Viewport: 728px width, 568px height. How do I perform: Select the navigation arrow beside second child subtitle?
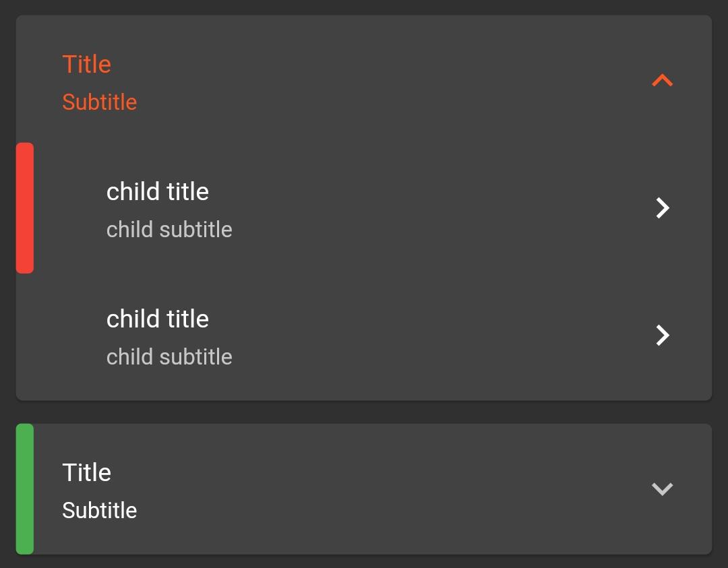(662, 335)
